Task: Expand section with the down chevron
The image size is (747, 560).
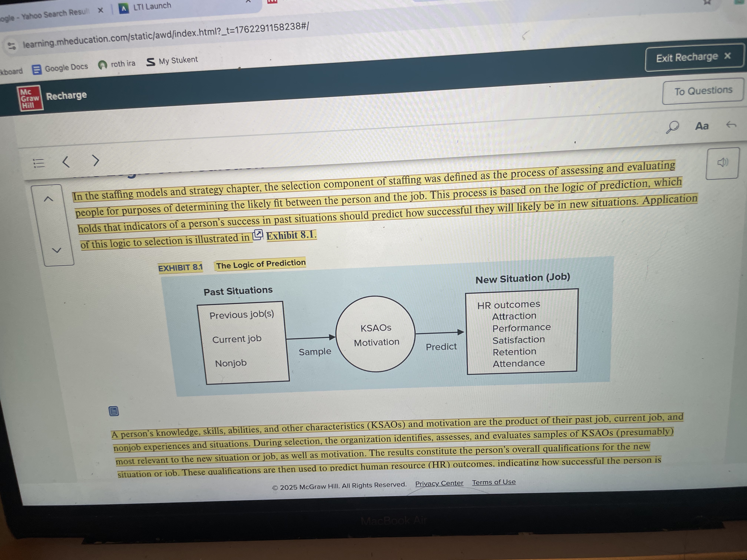Action: 57,250
